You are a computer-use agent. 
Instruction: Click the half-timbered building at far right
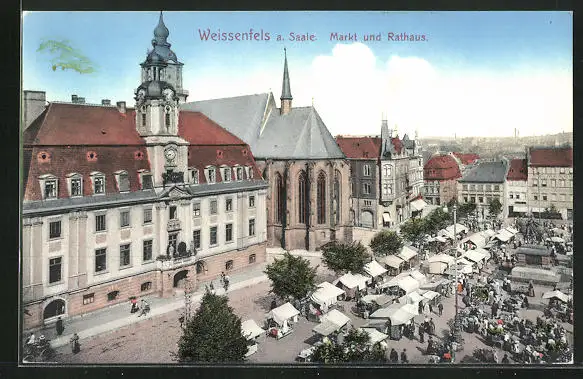[x=550, y=182]
